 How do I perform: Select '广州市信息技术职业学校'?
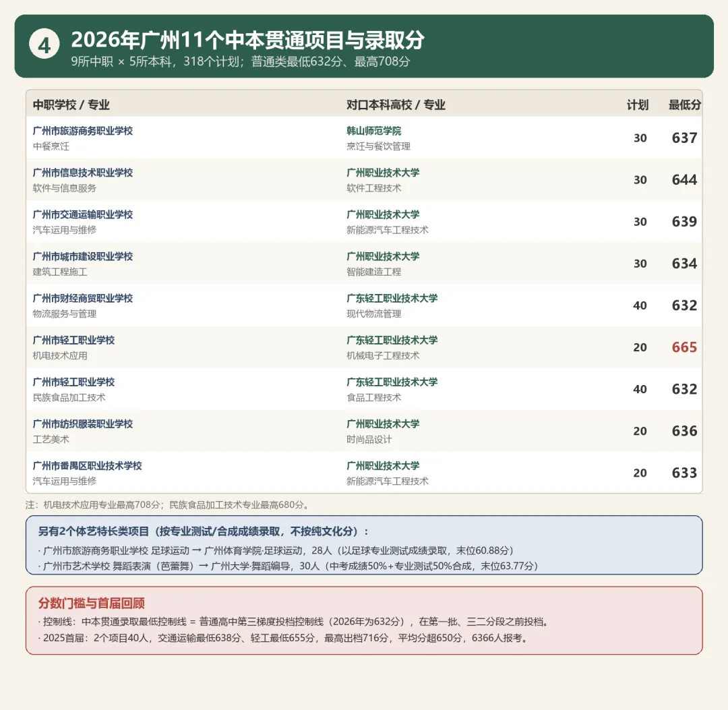click(83, 173)
